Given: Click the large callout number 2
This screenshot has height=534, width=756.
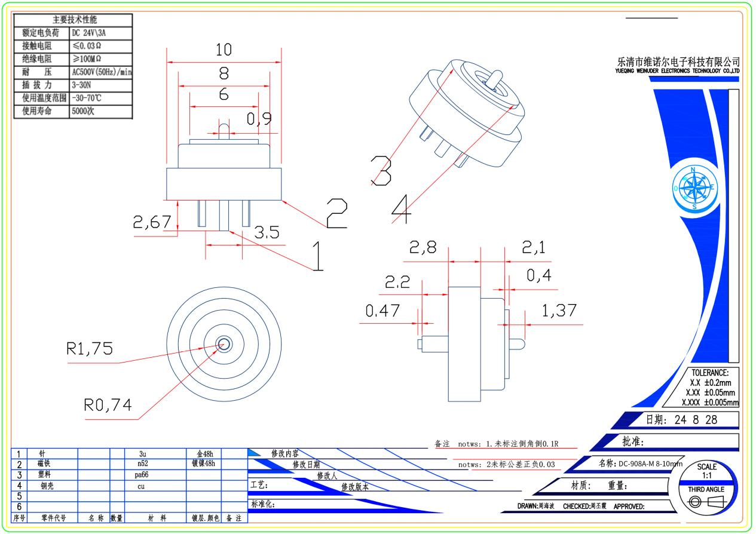Looking at the screenshot, I should 336,213.
